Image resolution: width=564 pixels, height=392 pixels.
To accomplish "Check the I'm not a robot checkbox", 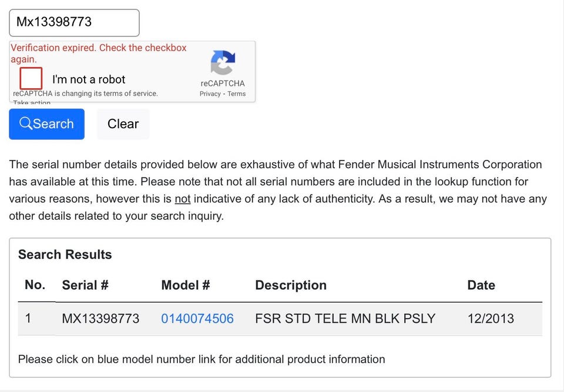I will tap(31, 79).
